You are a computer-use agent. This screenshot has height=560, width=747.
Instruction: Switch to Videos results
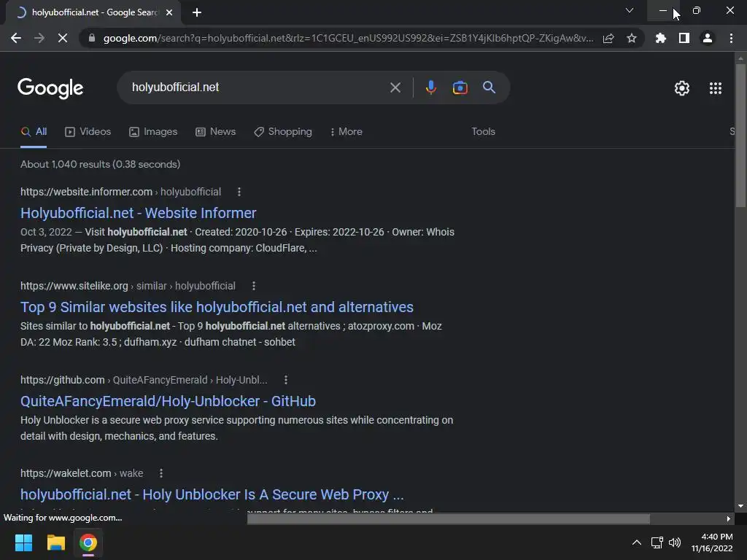(88, 132)
